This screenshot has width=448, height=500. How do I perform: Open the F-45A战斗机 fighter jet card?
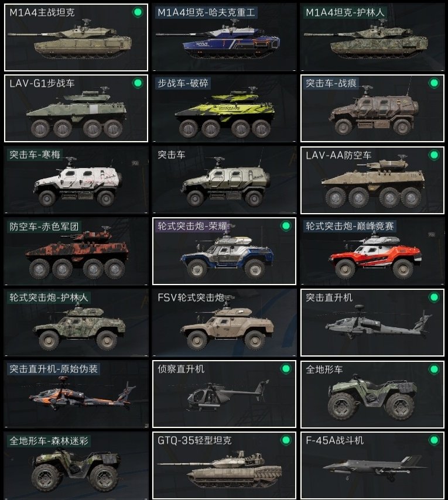coord(372,465)
